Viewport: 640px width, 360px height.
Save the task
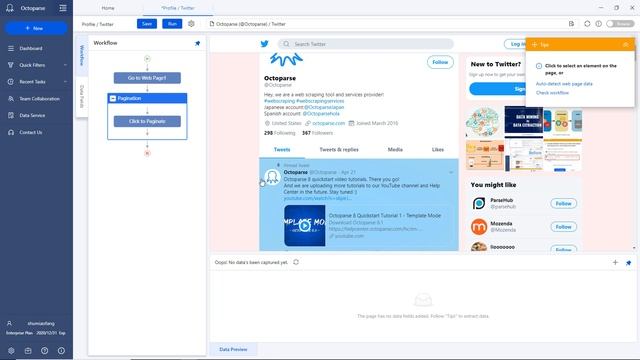(147, 24)
